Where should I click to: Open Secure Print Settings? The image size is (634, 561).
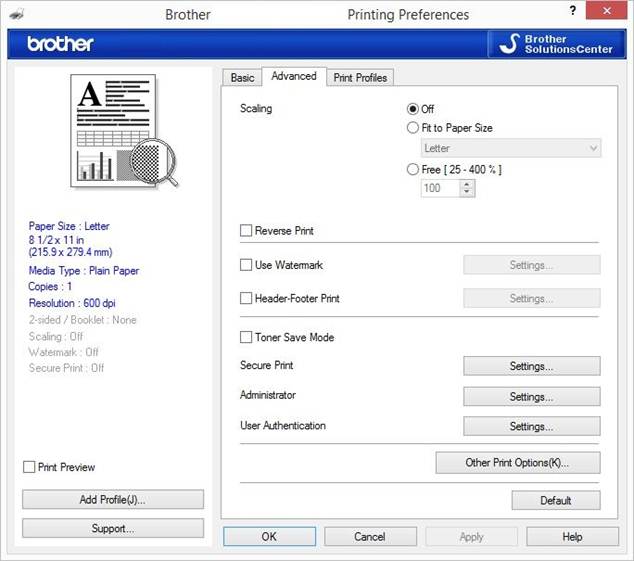pyautogui.click(x=531, y=366)
